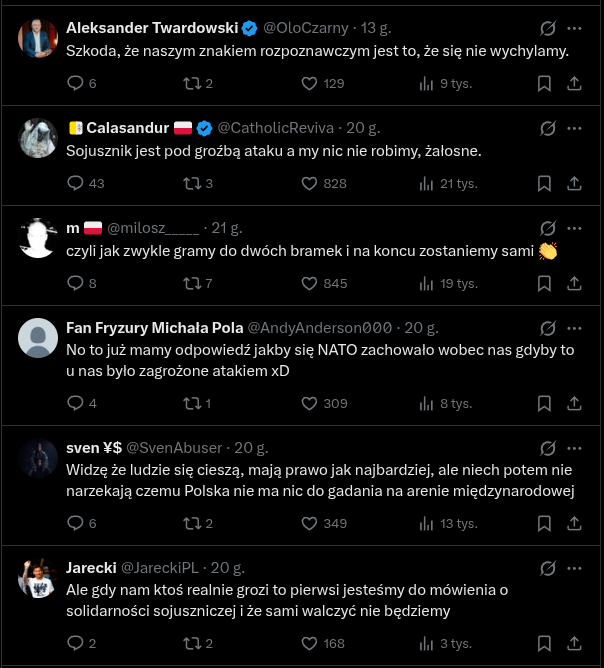View analytics for Fan Fryzury Michała Pola tweet
The height and width of the screenshot is (668, 604).
[x=427, y=404]
